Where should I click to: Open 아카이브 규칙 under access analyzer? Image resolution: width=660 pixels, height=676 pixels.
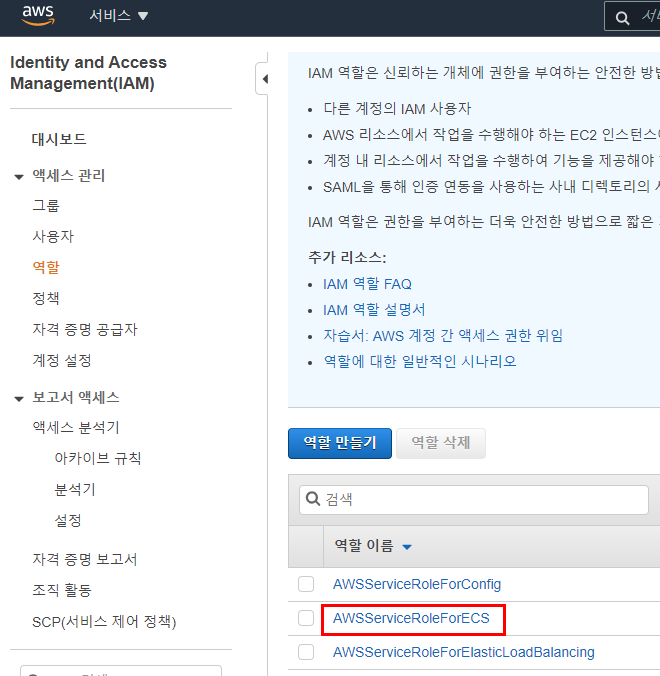coord(97,458)
